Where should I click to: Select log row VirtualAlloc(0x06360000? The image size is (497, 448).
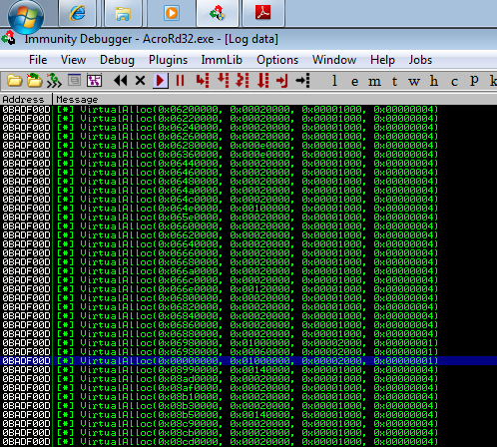(x=248, y=155)
